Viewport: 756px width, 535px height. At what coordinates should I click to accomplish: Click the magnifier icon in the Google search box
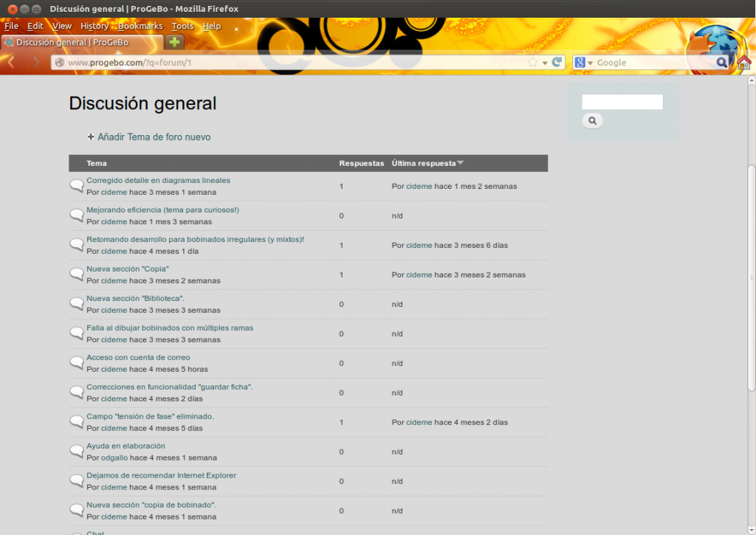(x=722, y=63)
